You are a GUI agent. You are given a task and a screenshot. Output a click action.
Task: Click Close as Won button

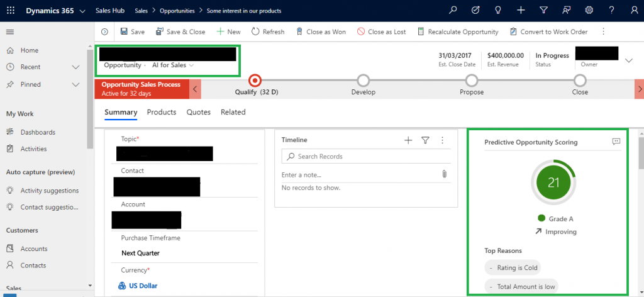coord(320,31)
